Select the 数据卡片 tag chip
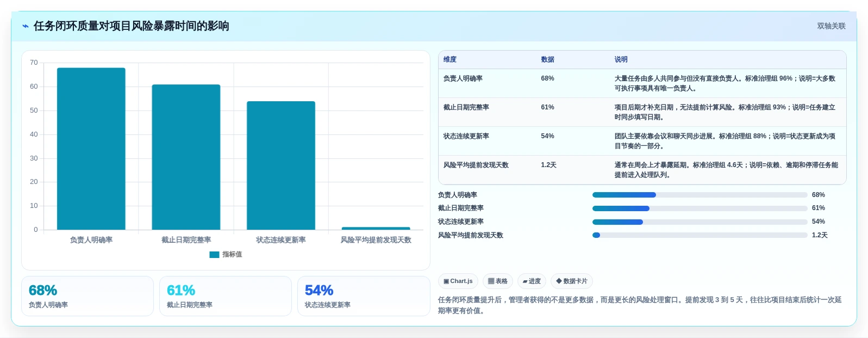 [572, 281]
